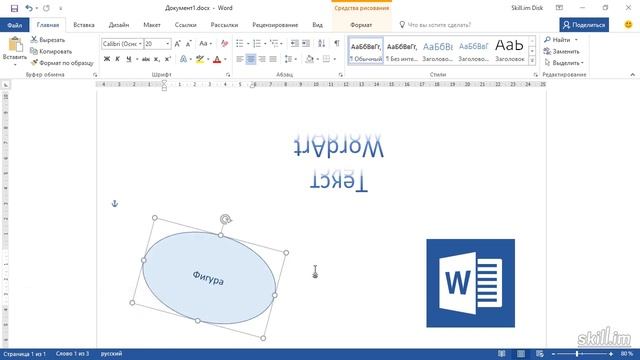This screenshot has height=360, width=640.
Task: Toggle italic formatting К
Action: 118,59
